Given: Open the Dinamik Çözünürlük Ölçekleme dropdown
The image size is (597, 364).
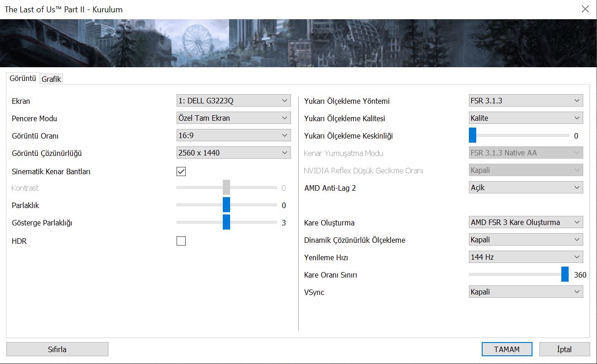Looking at the screenshot, I should tap(526, 240).
